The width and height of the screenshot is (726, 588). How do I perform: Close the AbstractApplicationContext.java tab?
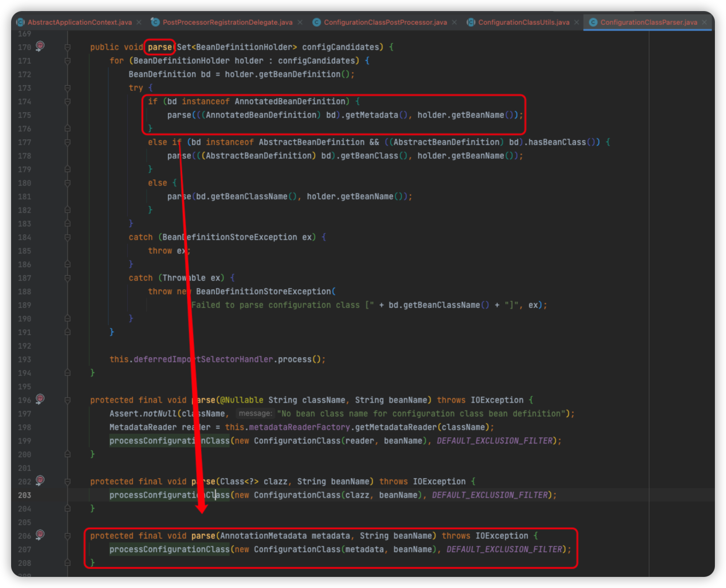(x=139, y=22)
